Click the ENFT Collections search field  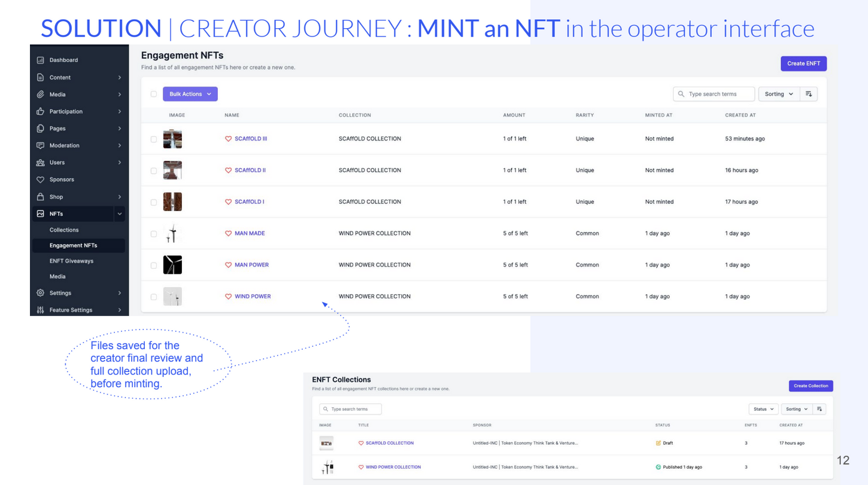point(350,409)
